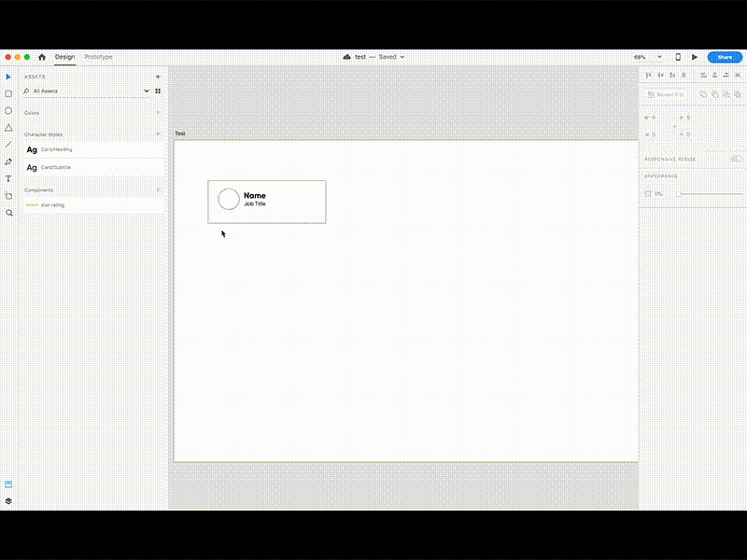Activate the Pen tool
Image resolution: width=747 pixels, height=560 pixels.
pyautogui.click(x=8, y=161)
